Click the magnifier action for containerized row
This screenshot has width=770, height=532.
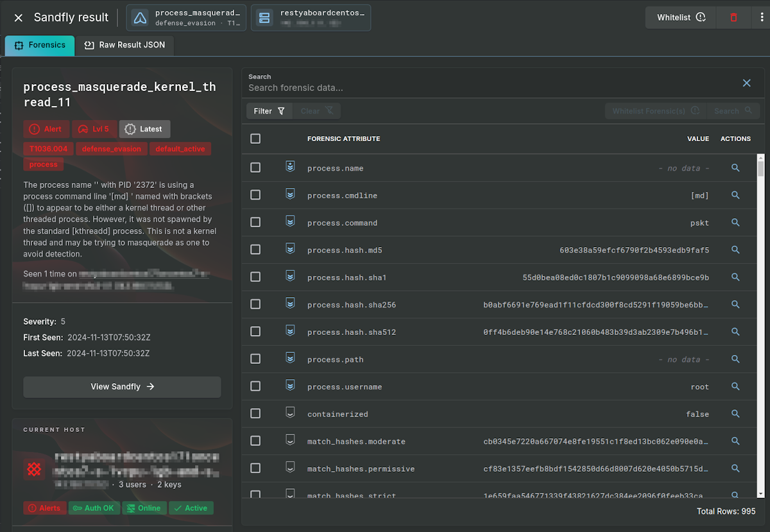(x=735, y=413)
